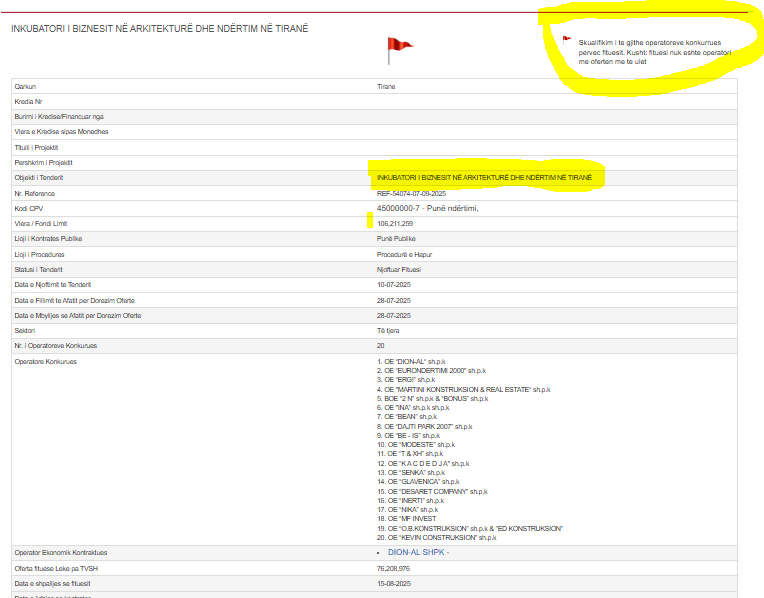Click 'OE "DION-AL" sh.p.k' in the operators list
This screenshot has height=598, width=764.
pyautogui.click(x=406, y=361)
